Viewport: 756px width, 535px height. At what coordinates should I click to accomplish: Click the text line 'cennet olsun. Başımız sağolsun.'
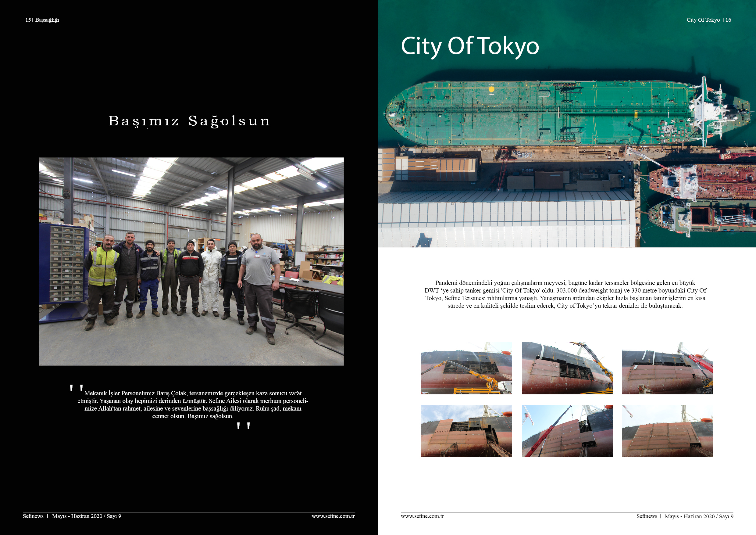pos(193,416)
